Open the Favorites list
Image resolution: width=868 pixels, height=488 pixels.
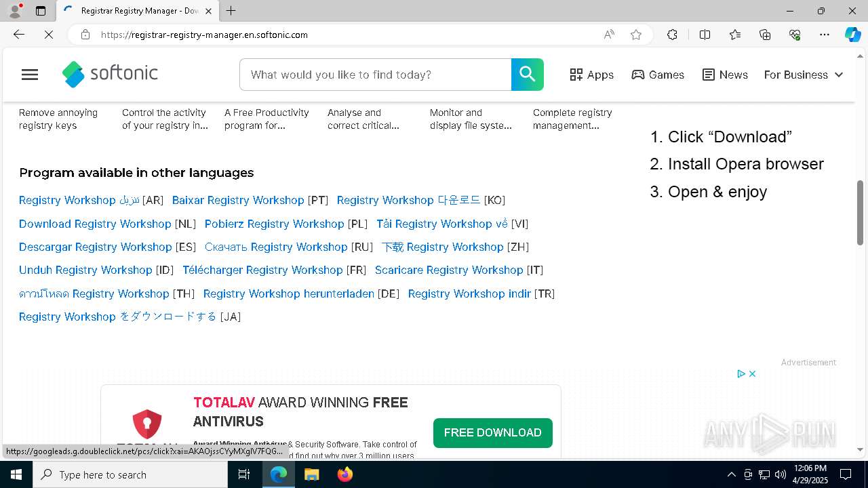coord(735,35)
